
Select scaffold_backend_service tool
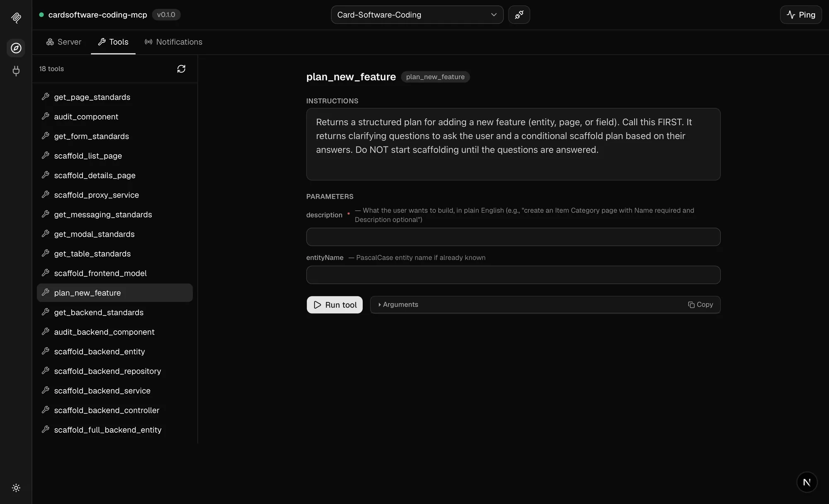[115, 390]
